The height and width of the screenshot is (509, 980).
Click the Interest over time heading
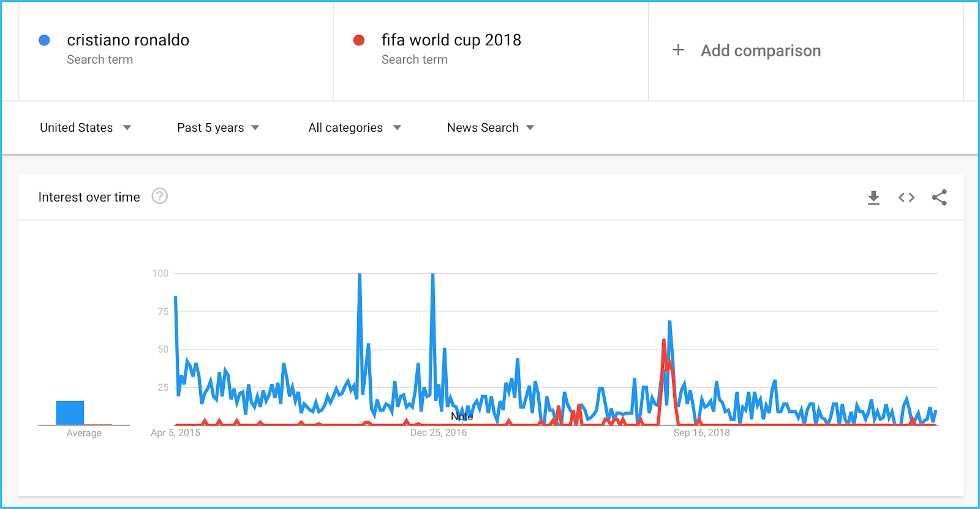click(89, 197)
